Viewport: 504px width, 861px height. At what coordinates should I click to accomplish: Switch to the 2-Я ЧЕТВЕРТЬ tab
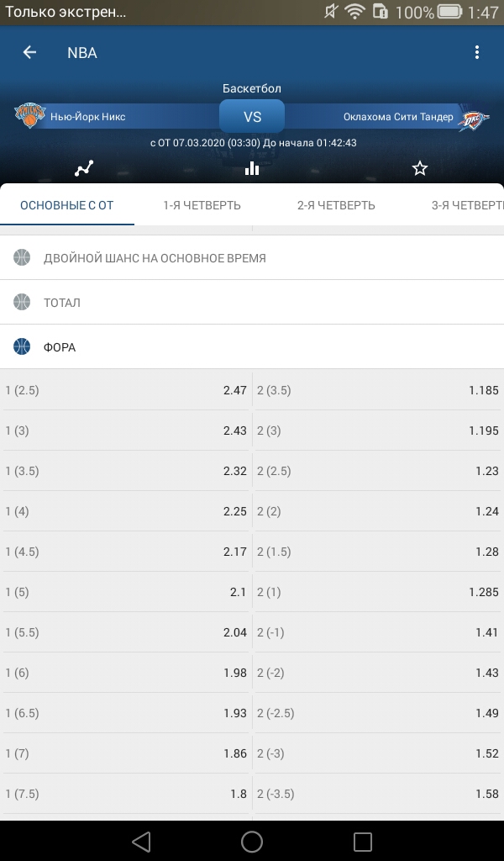click(x=336, y=205)
